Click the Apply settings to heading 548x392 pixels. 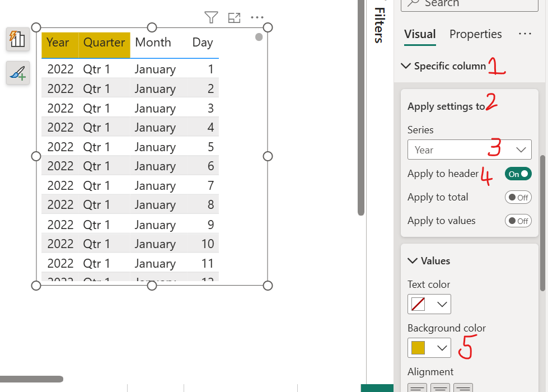446,106
